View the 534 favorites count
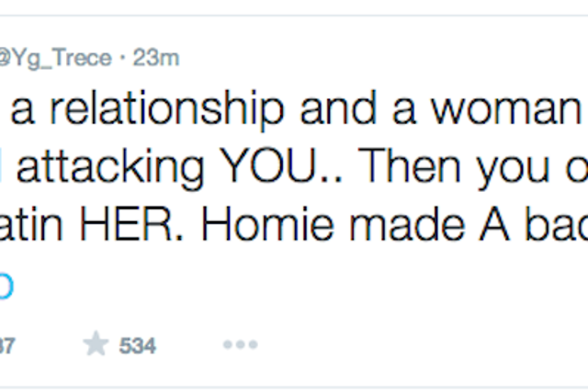Screen dimensions: 588x392 coord(137,345)
